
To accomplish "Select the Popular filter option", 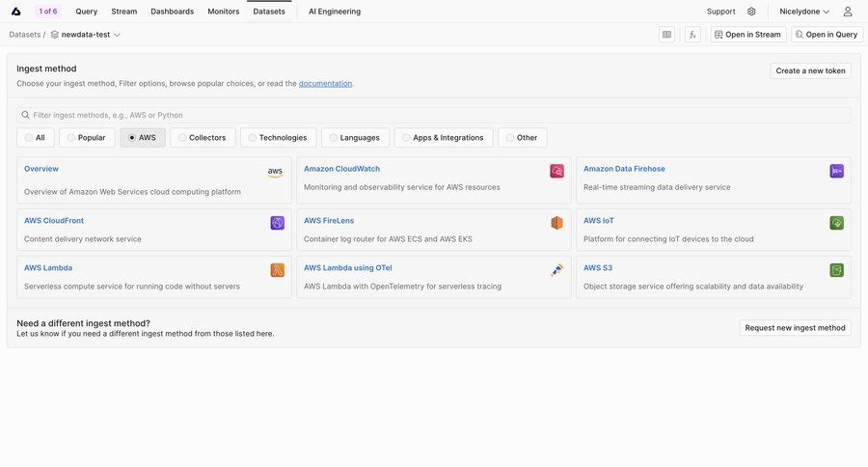I will click(x=87, y=137).
